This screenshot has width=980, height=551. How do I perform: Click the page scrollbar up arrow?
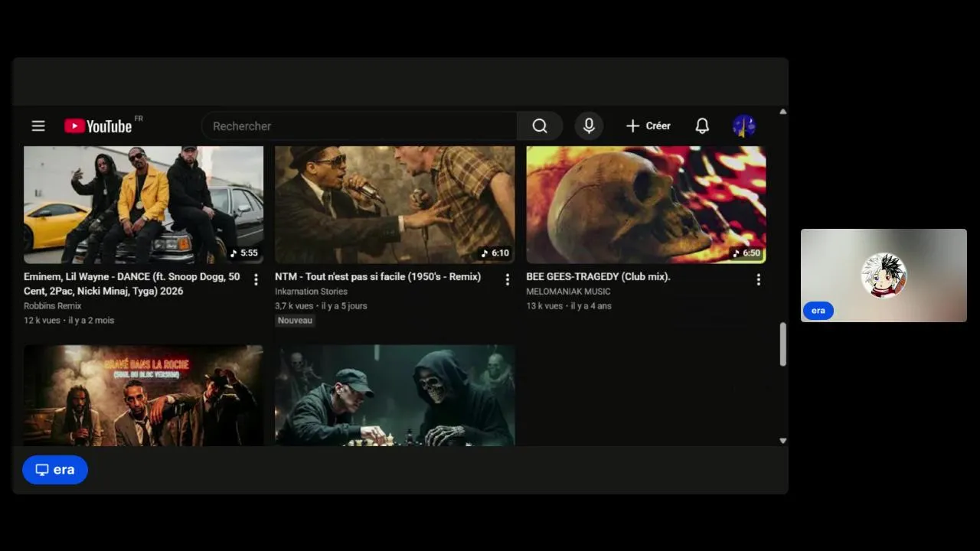[782, 112]
